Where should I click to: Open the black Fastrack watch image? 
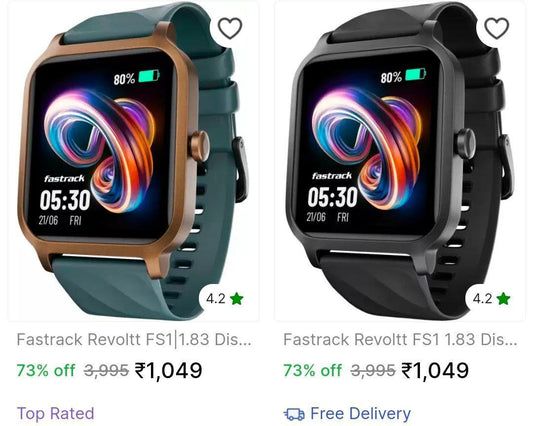tap(400, 161)
